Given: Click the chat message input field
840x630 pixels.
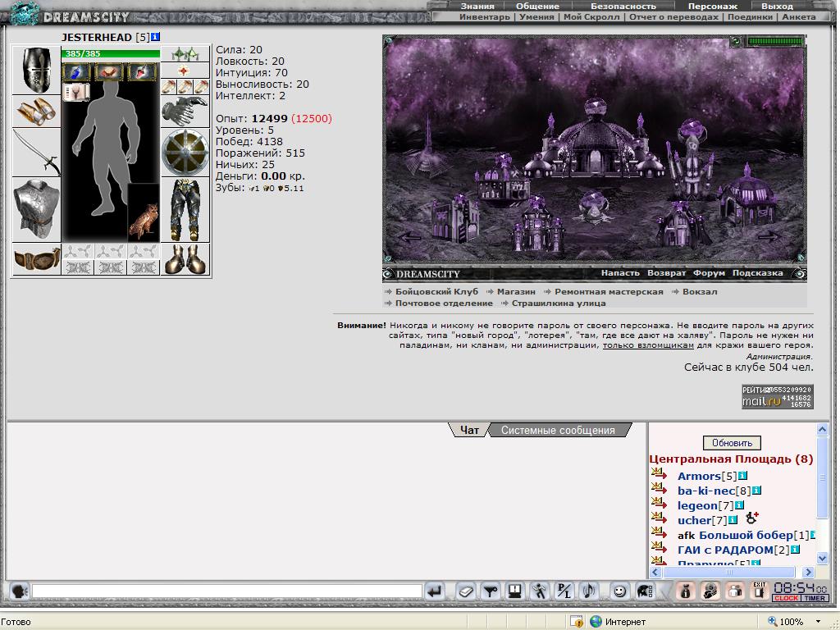Looking at the screenshot, I should (227, 591).
